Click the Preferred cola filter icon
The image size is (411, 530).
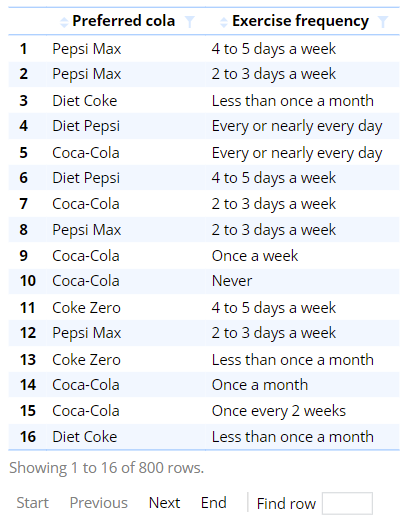click(x=190, y=22)
